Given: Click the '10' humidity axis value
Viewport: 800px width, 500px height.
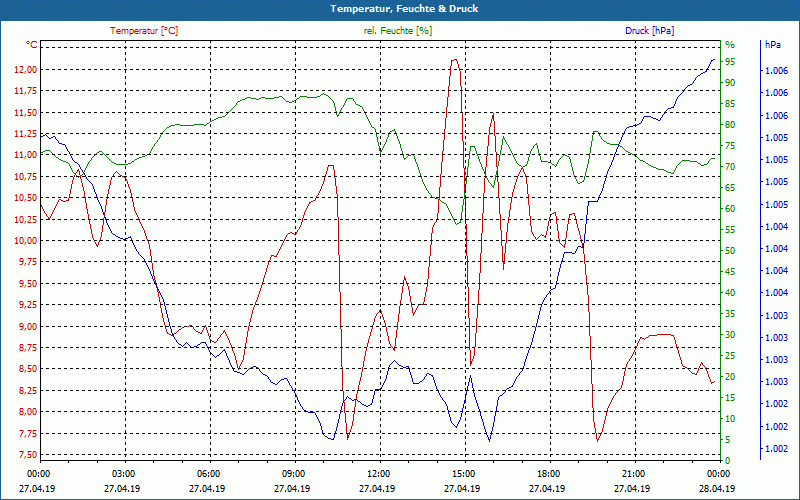Looking at the screenshot, I should (730, 419).
